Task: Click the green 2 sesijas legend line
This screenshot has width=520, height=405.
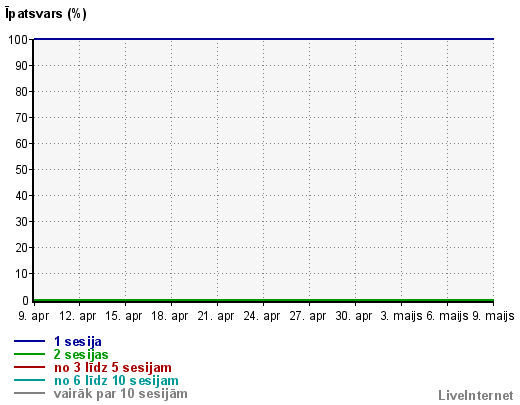Action: point(29,354)
